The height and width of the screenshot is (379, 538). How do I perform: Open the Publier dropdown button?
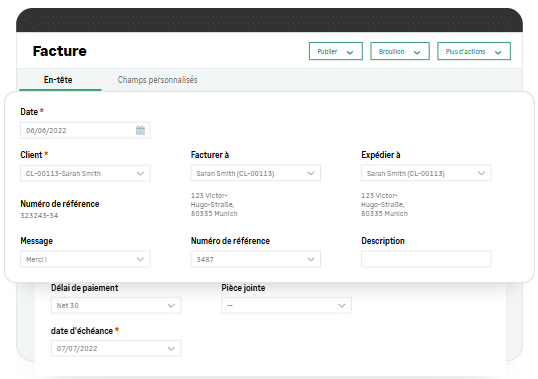[x=336, y=51]
